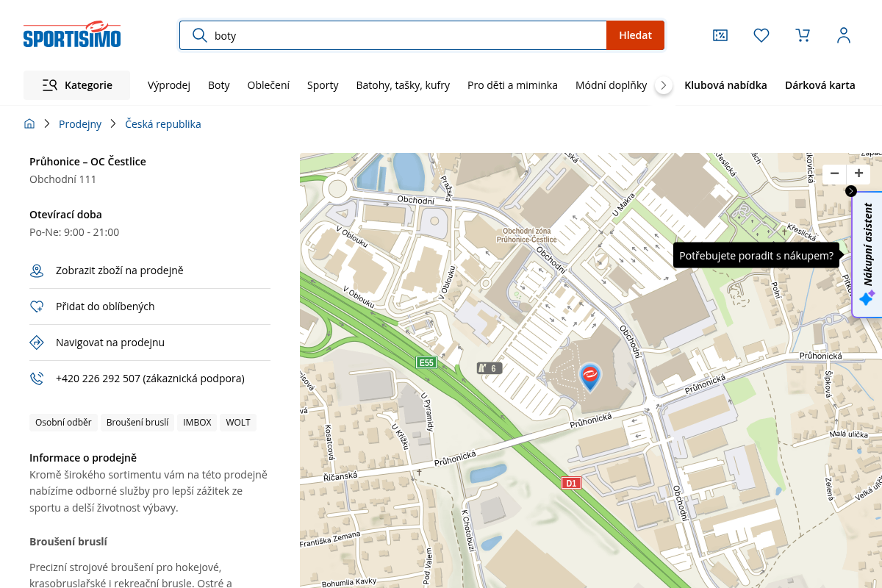
Task: Click the Hledat search button
Action: point(636,35)
